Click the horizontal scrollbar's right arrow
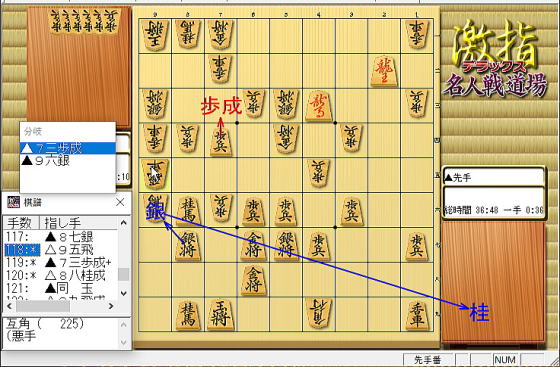This screenshot has height=367, width=560. click(111, 306)
